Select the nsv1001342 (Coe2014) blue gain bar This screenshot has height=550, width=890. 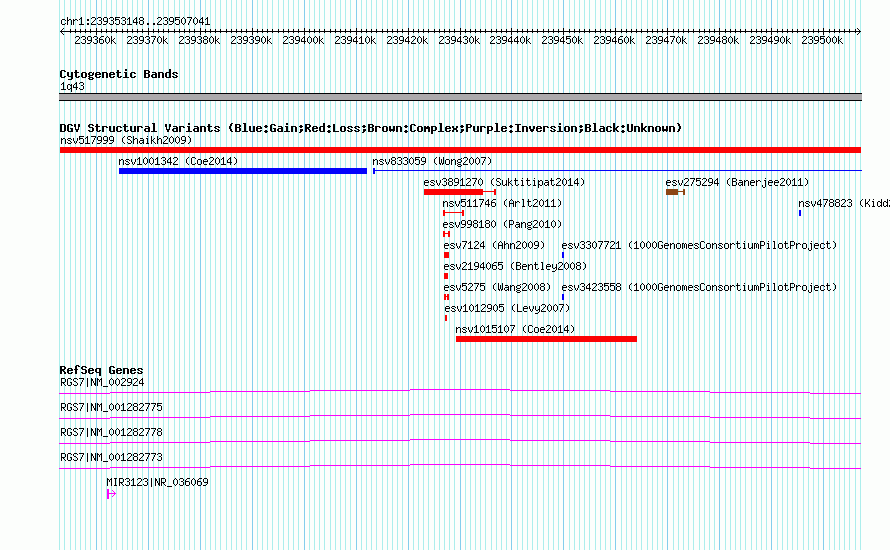coord(243,171)
